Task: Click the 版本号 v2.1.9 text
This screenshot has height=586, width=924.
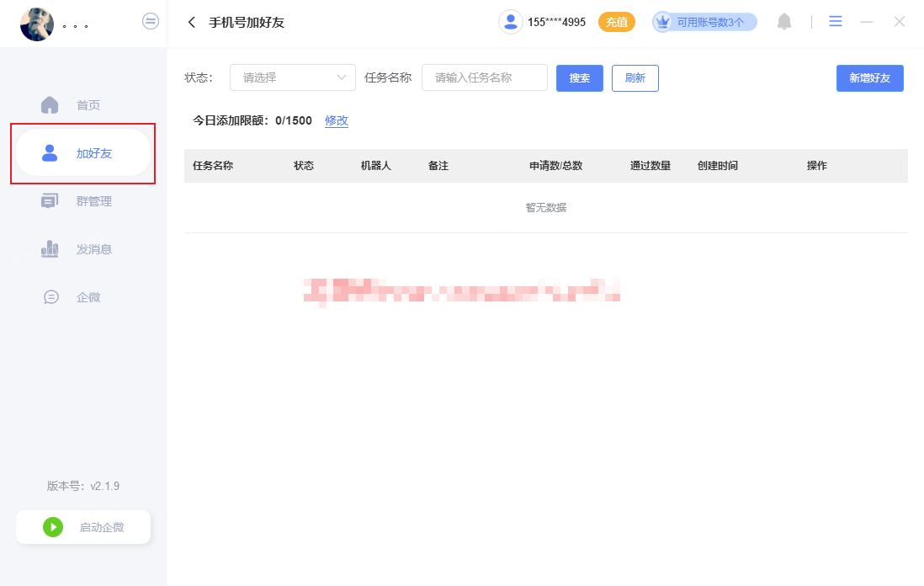Action: (x=83, y=486)
